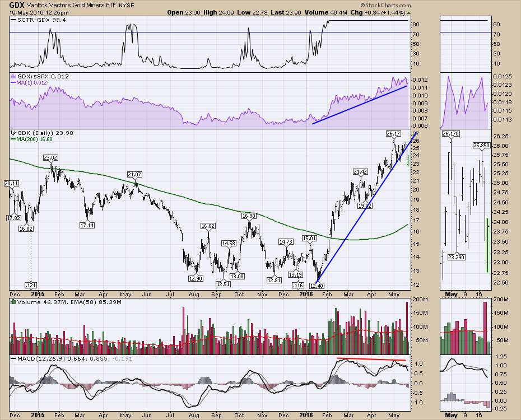Image resolution: width=521 pixels, height=420 pixels.
Task: Click the SCTR-GDX 99.4 legend label
Action: [41, 20]
